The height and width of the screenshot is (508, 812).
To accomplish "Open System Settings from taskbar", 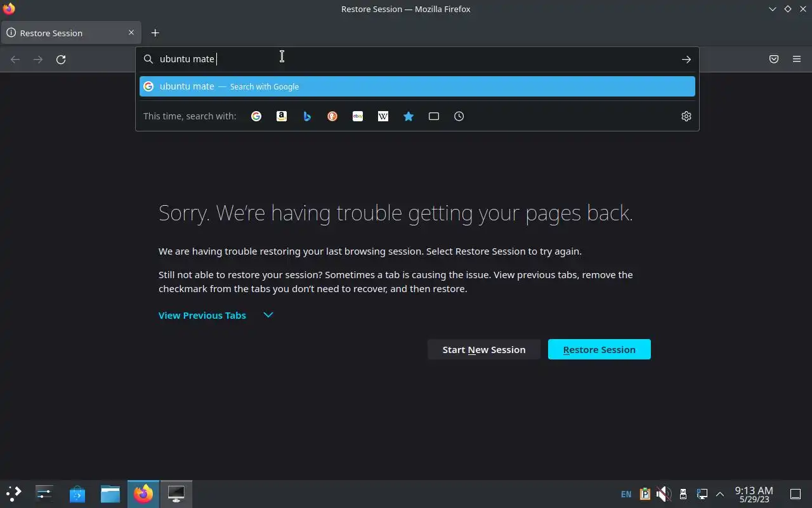I will coord(44,493).
